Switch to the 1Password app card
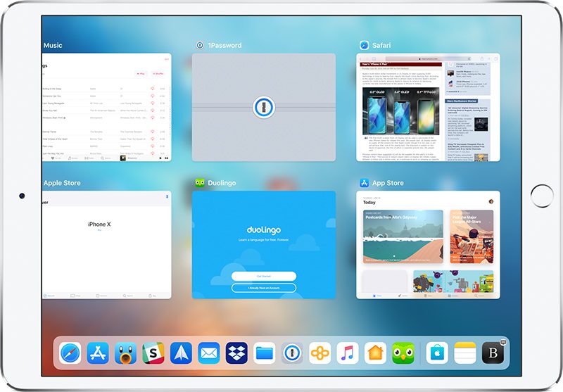Image resolution: width=563 pixels, height=392 pixels. pyautogui.click(x=263, y=107)
